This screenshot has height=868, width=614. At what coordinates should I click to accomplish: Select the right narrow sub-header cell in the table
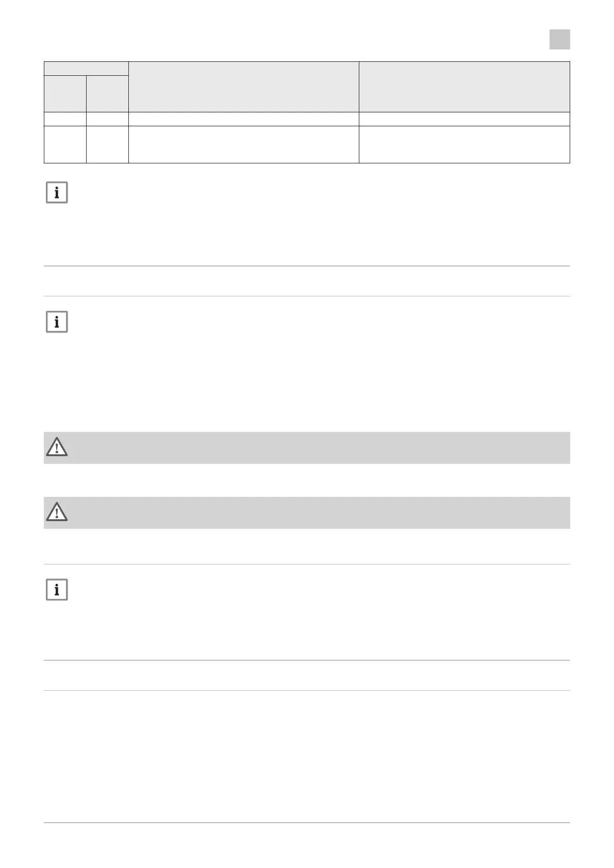107,93
